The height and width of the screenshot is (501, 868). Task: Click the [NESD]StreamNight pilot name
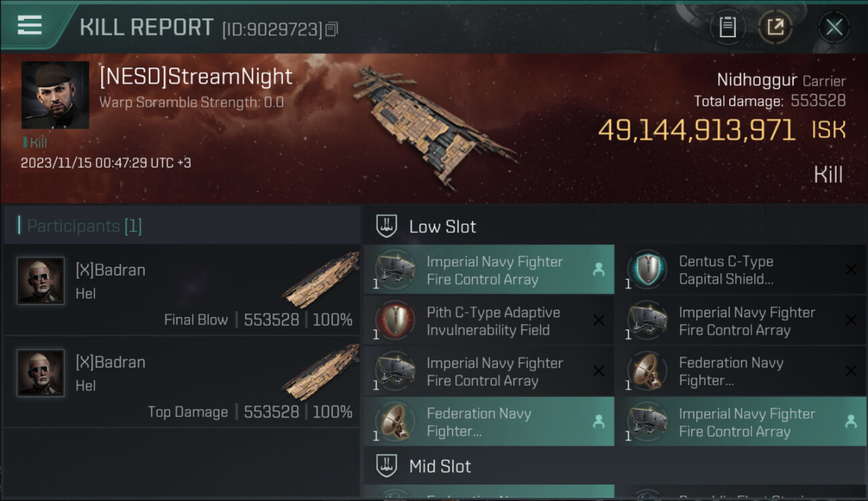tap(196, 77)
